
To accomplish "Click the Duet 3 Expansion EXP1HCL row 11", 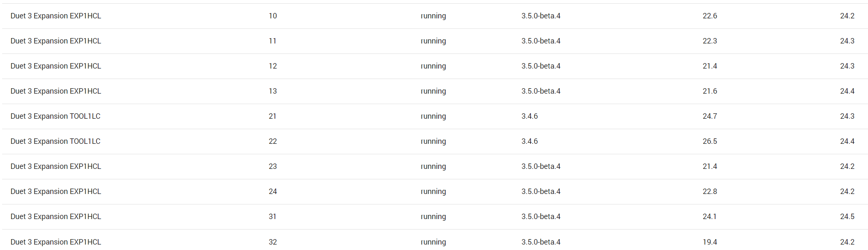I will [435, 41].
